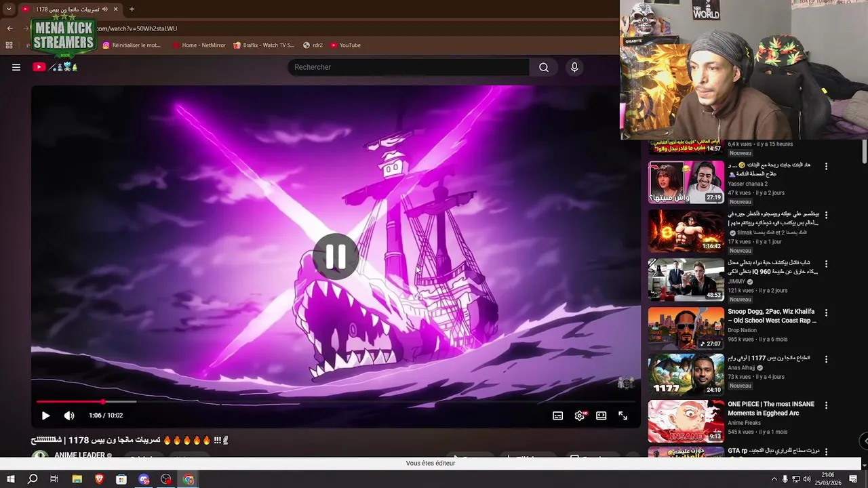Open the ANIME LEADER channel name
868x488 pixels.
point(79,455)
